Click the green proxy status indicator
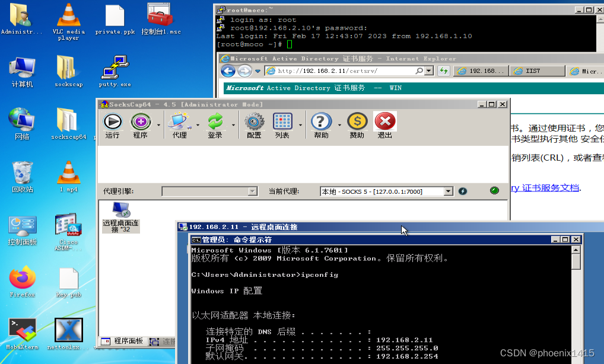604x364 pixels. (494, 190)
